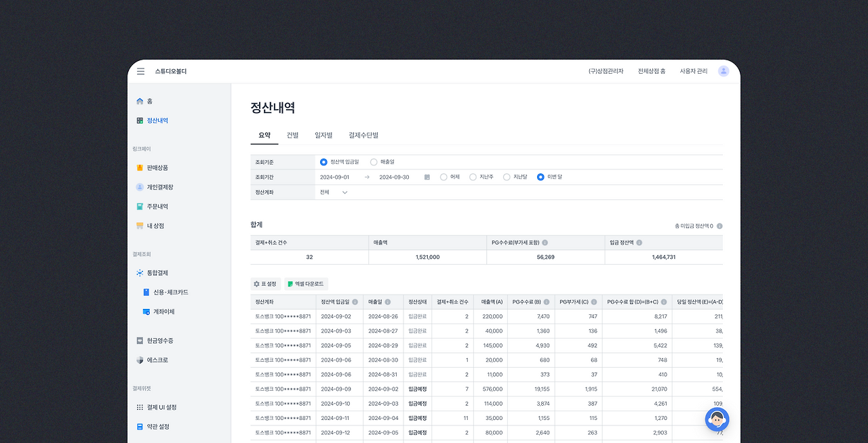Click the 1,464,731 입금 정산액 total
Image resolution: width=868 pixels, height=443 pixels.
(664, 257)
